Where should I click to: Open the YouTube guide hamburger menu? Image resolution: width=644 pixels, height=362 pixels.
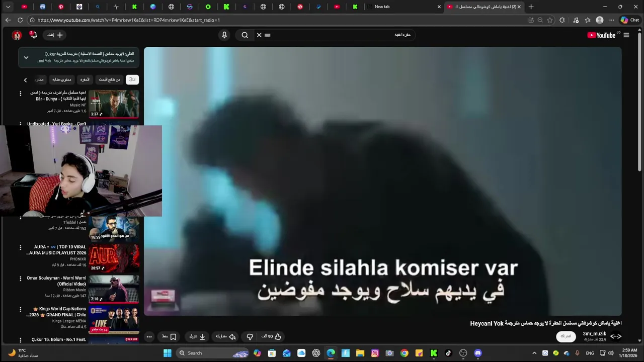[x=626, y=35]
